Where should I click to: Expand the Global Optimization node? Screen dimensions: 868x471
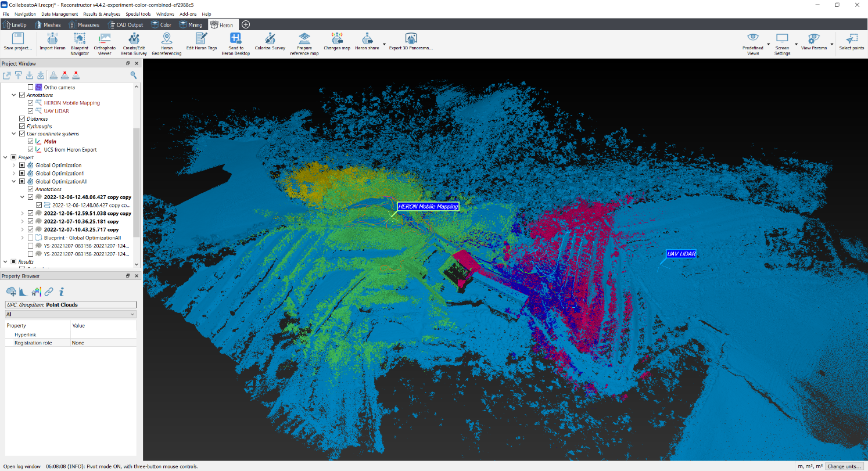click(14, 165)
